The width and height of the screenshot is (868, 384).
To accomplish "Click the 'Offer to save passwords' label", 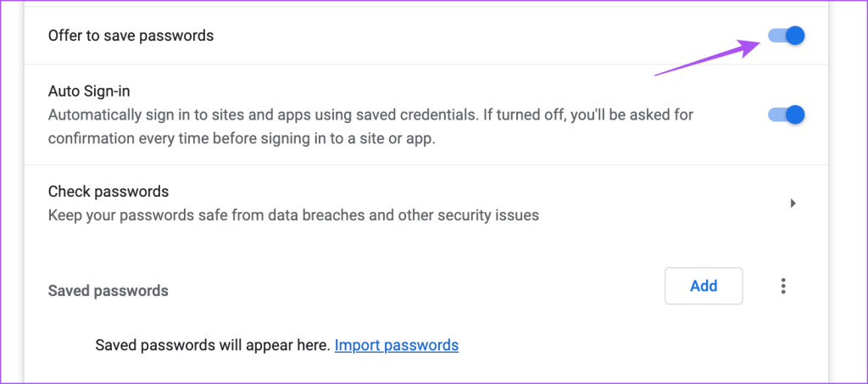I will point(131,36).
